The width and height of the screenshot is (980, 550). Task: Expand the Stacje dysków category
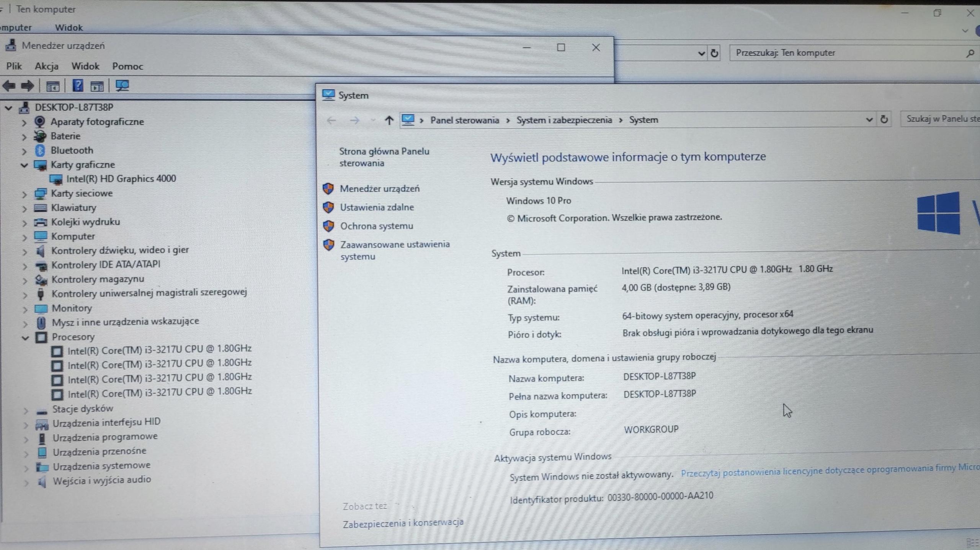[26, 411]
